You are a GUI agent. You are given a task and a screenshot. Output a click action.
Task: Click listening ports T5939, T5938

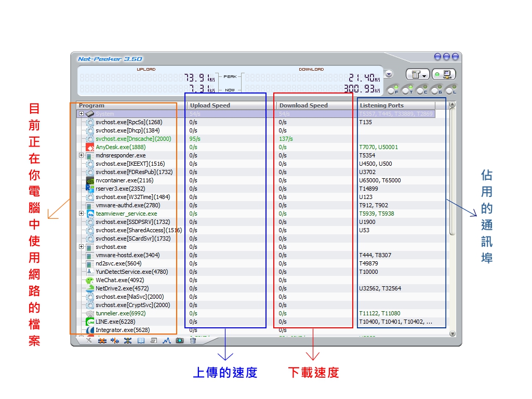377,214
